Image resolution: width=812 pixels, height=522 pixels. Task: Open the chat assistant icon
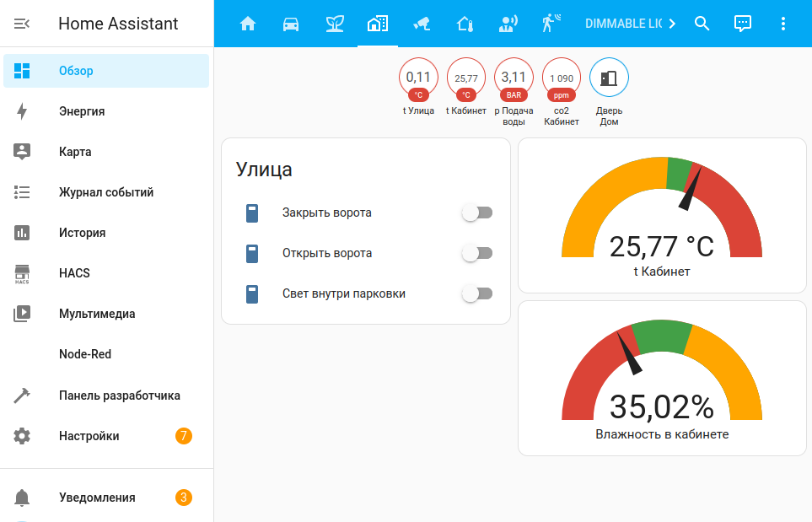(x=742, y=24)
